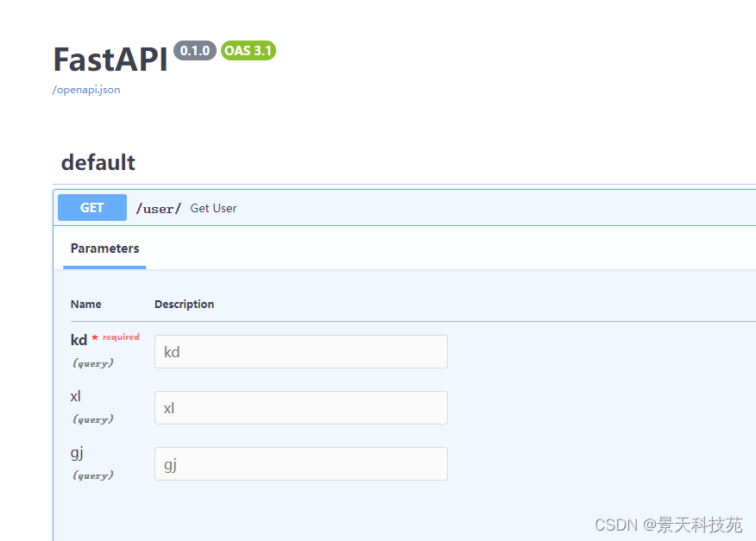This screenshot has width=756, height=541.
Task: Click the FastAPI title
Action: (110, 60)
